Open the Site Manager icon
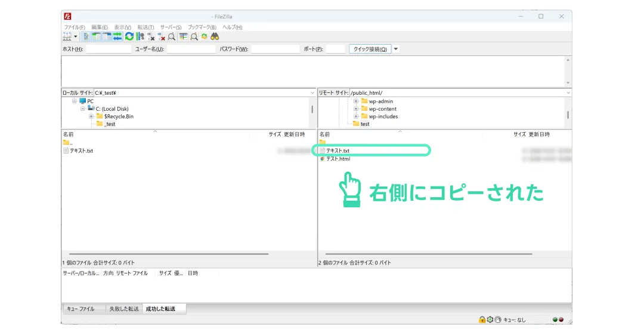The image size is (644, 336). click(67, 36)
